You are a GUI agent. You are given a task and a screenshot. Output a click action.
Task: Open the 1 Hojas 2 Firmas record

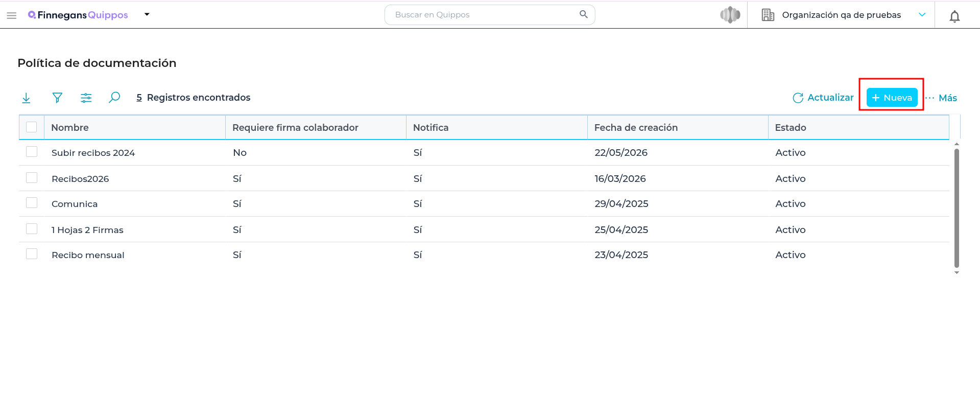click(x=87, y=230)
